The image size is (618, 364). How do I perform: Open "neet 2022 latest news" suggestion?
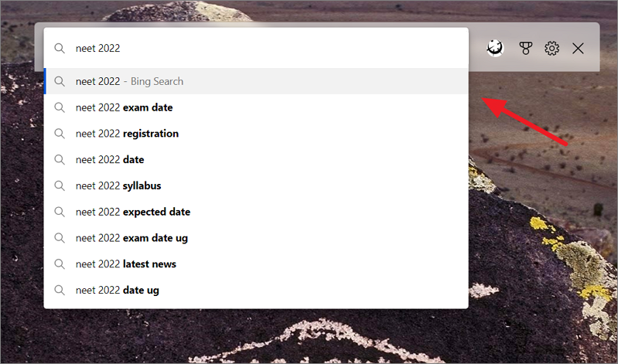coord(256,264)
